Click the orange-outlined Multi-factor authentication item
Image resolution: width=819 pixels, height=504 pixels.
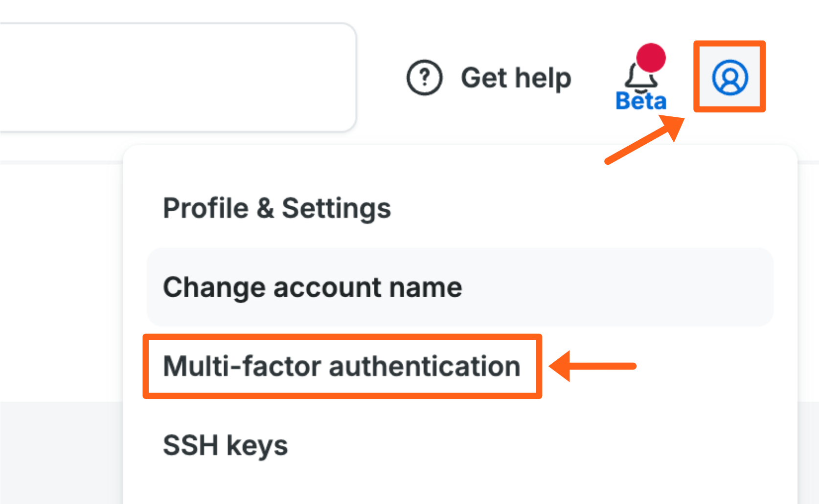(342, 366)
